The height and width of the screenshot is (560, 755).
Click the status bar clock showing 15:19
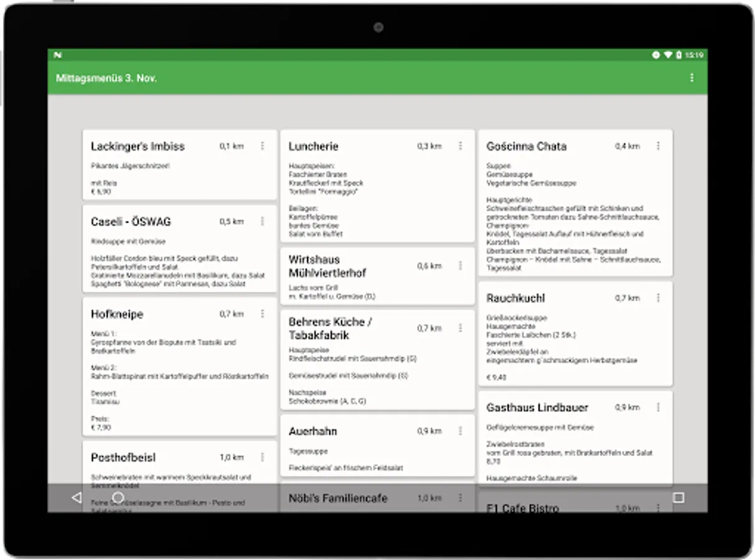[x=694, y=55]
